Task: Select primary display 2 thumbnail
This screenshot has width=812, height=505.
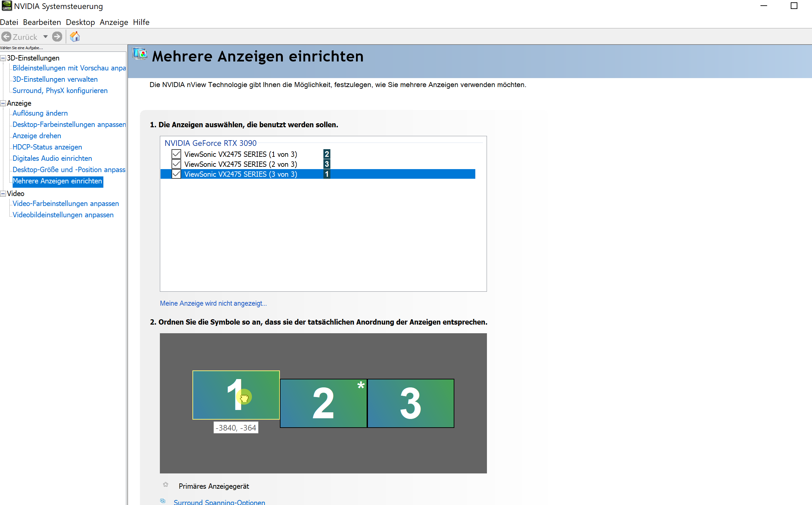Action: tap(323, 403)
